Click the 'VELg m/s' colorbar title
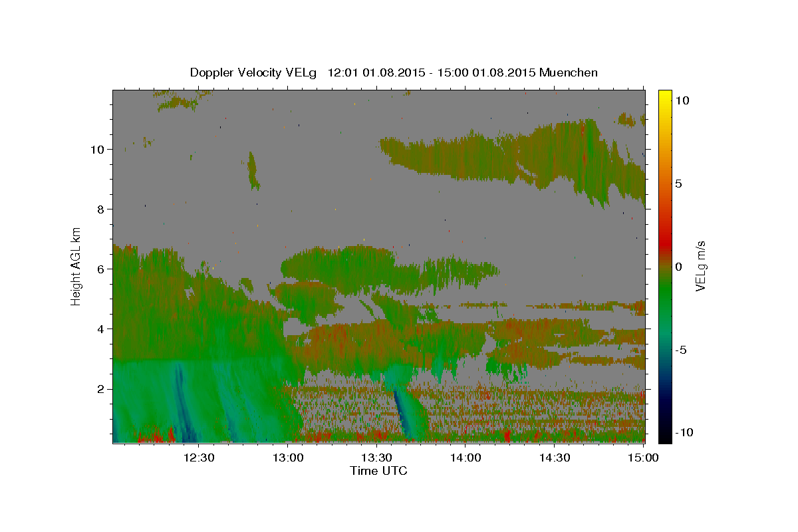The image size is (798, 532). click(x=702, y=266)
